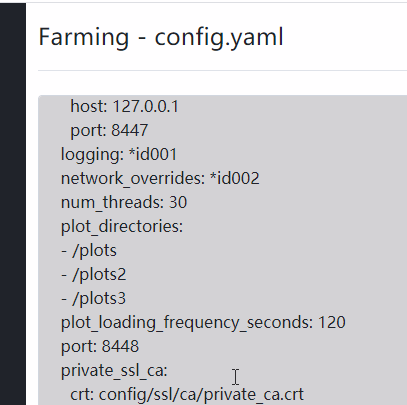Viewport: 407px width, 405px height.
Task: Click plot_loading_frequency_seconds: 120 line
Action: [x=203, y=323]
